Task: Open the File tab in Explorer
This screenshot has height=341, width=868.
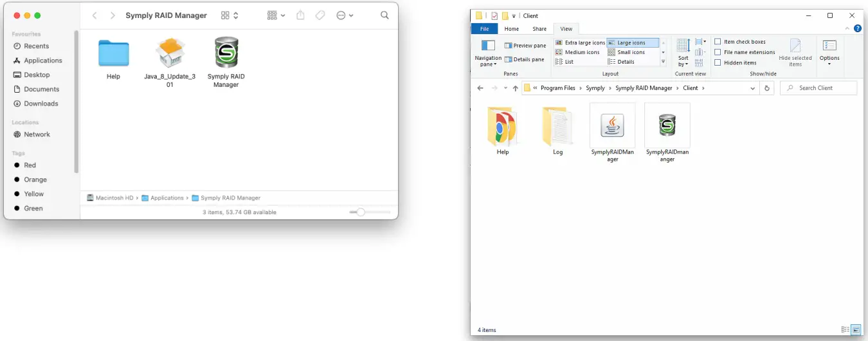Action: click(x=484, y=29)
